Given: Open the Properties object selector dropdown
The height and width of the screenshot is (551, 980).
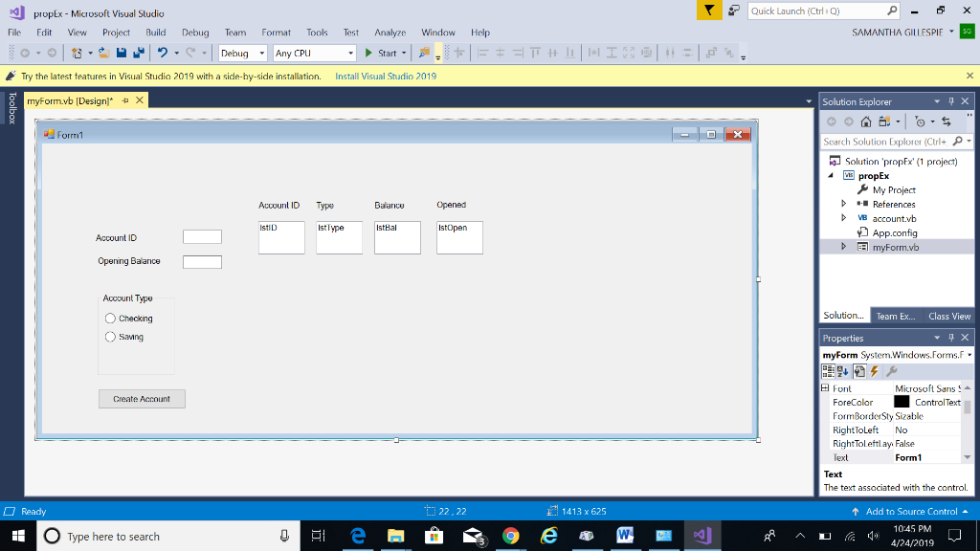Looking at the screenshot, I should 969,355.
